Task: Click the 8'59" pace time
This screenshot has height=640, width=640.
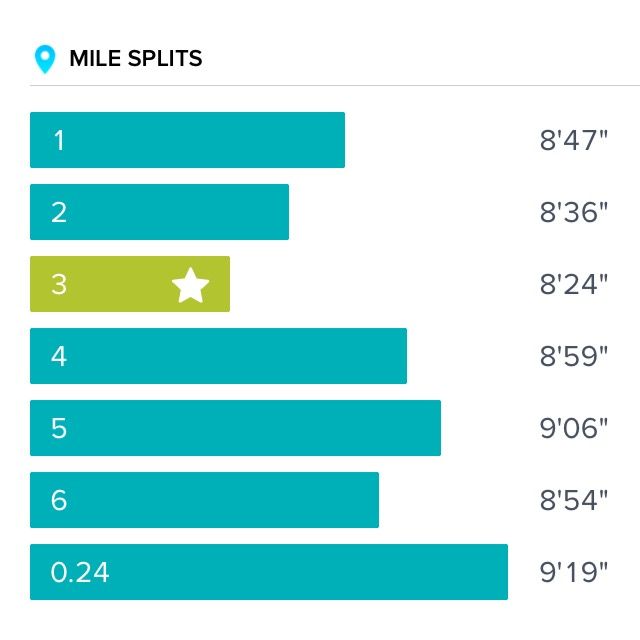Action: tap(574, 356)
